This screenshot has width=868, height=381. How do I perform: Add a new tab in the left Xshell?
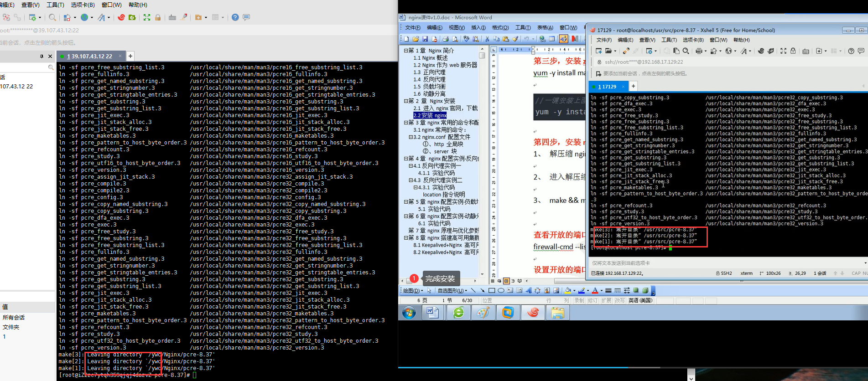[130, 56]
